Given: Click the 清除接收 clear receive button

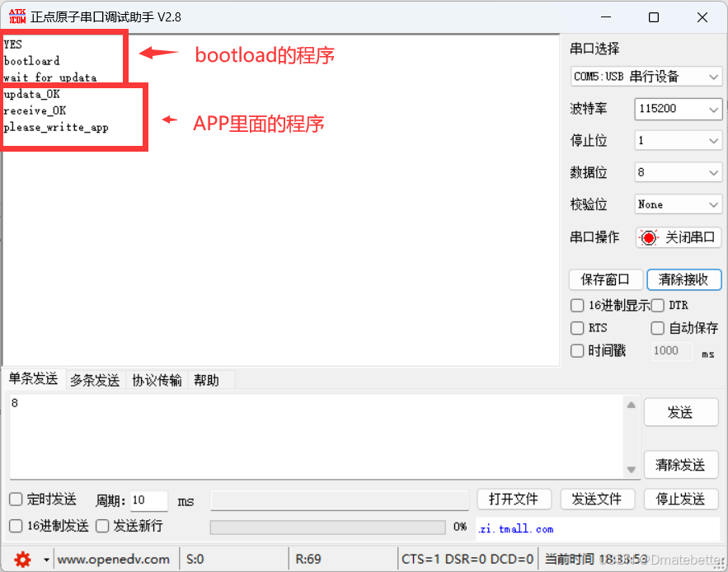Looking at the screenshot, I should pos(684,279).
